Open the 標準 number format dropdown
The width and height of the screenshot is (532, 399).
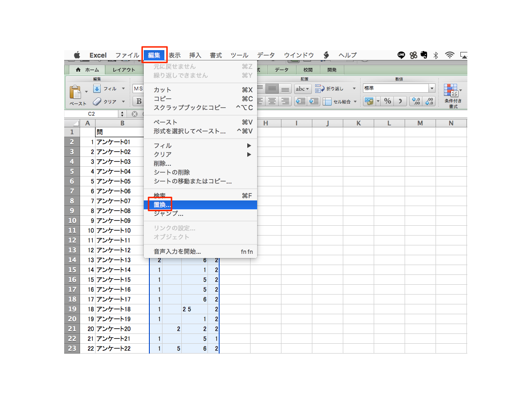[x=432, y=88]
